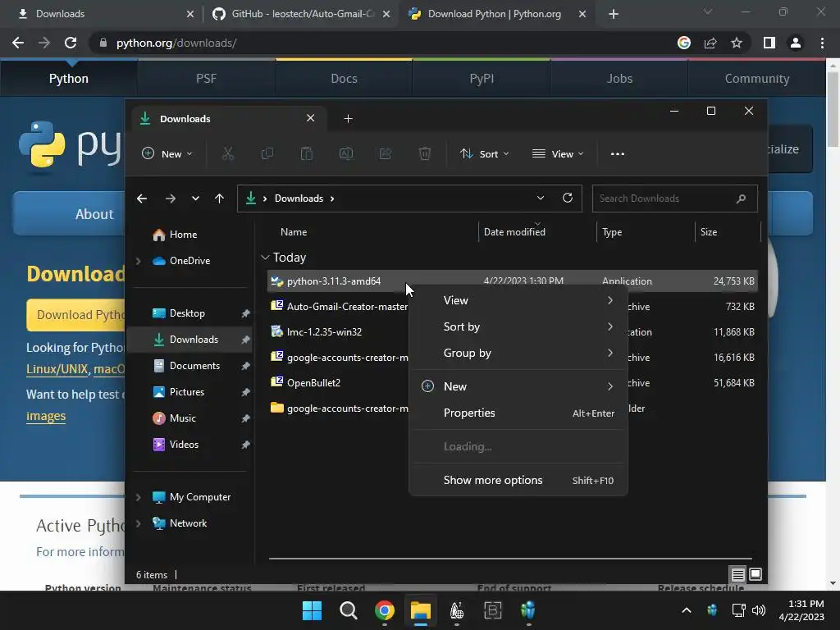
Task: Click the Chrome share page icon
Action: [x=710, y=43]
